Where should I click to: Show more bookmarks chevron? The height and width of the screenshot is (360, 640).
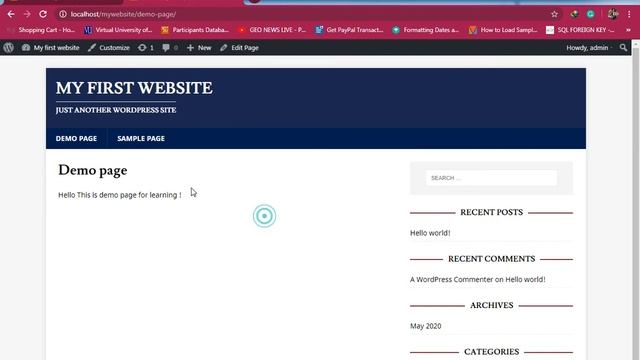pos(629,30)
